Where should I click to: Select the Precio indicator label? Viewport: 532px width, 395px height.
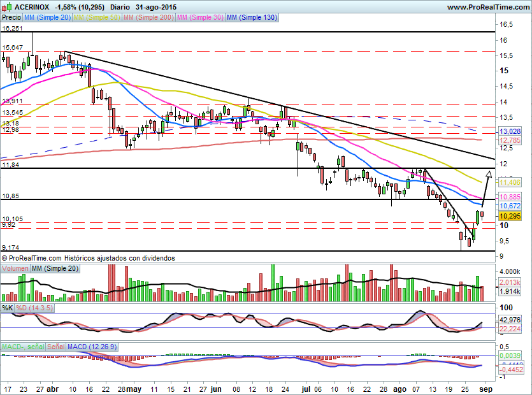[11, 17]
